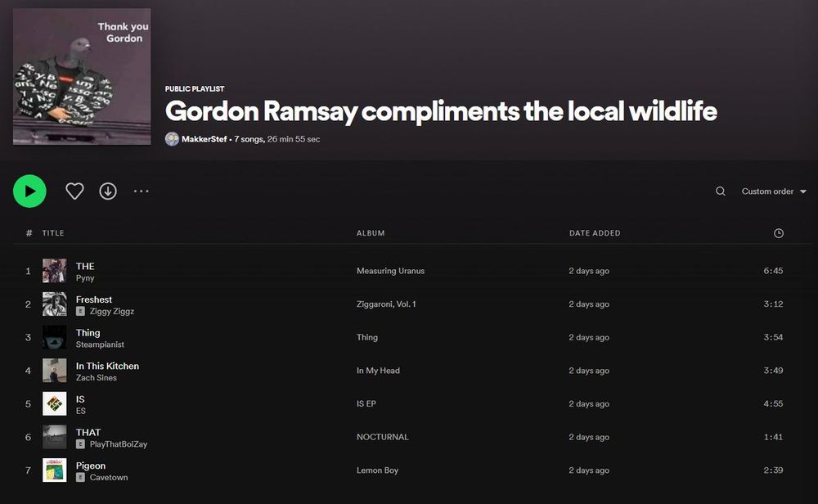Open the album Ziggaroni, Vol. 1

(x=386, y=304)
